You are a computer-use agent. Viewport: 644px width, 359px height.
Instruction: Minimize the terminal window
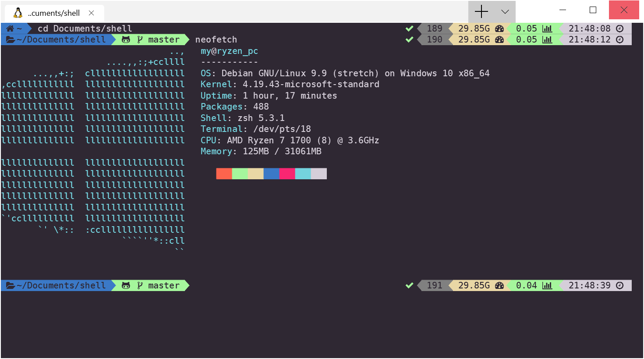point(563,10)
